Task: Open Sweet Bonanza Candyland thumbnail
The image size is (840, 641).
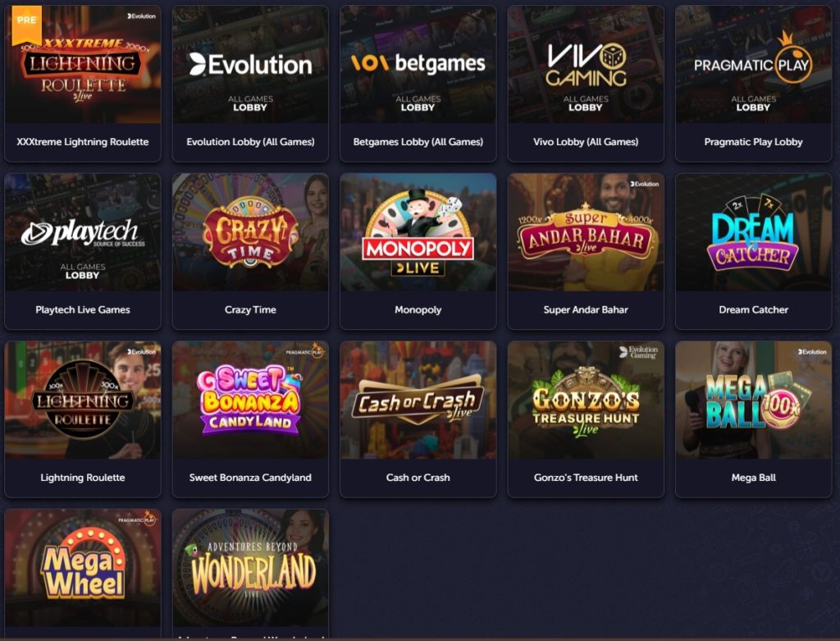Action: [x=250, y=400]
